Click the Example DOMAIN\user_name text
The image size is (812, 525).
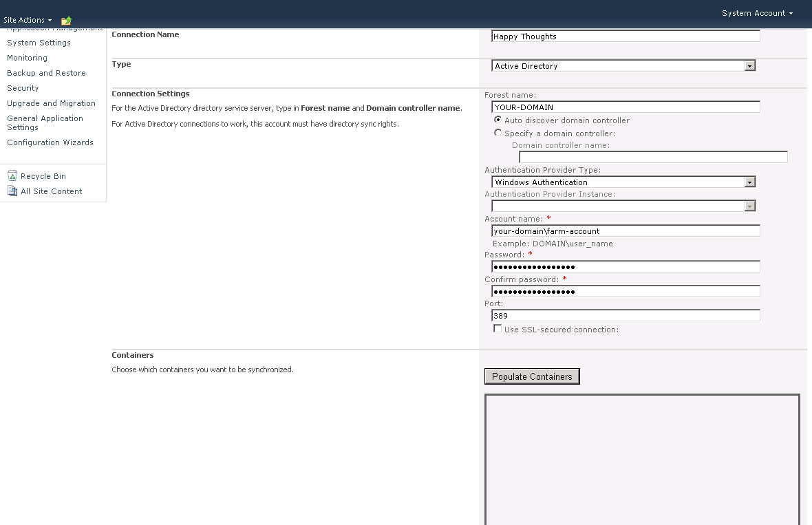pyautogui.click(x=553, y=244)
